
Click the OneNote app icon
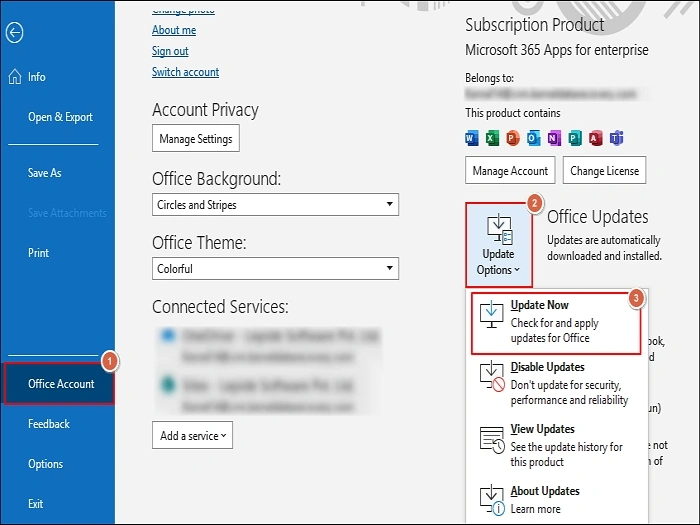(x=554, y=138)
